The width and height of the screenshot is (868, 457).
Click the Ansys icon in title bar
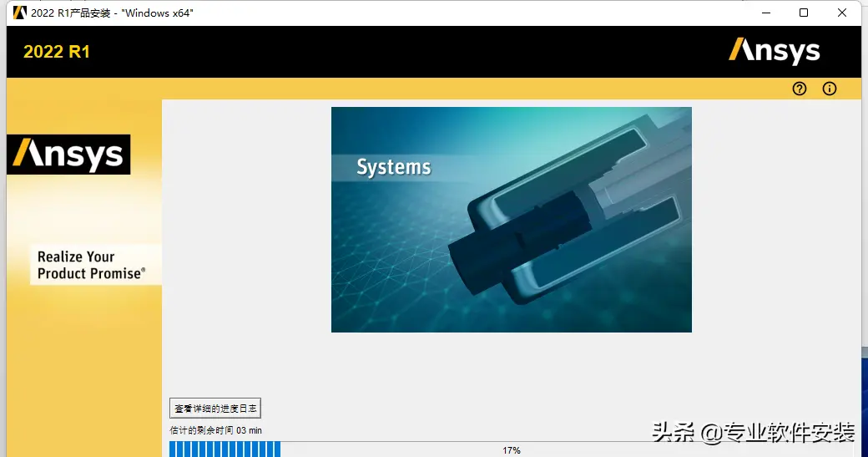[x=20, y=13]
